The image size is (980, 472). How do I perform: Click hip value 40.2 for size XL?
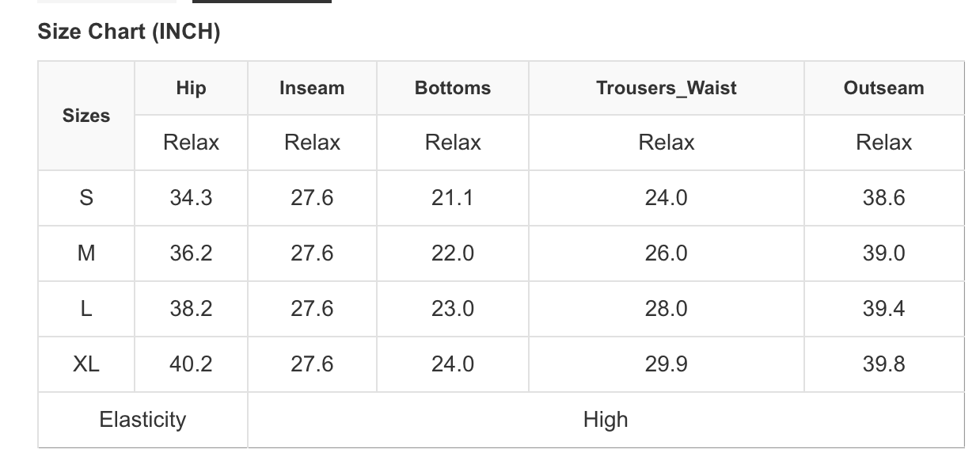click(191, 364)
